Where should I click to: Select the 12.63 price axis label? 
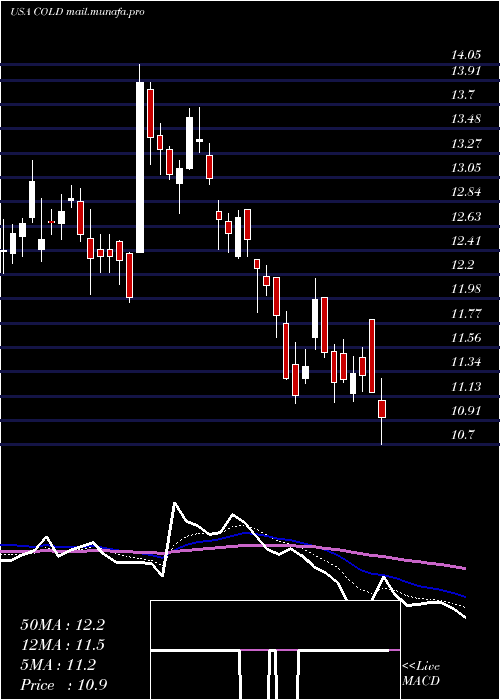466,217
